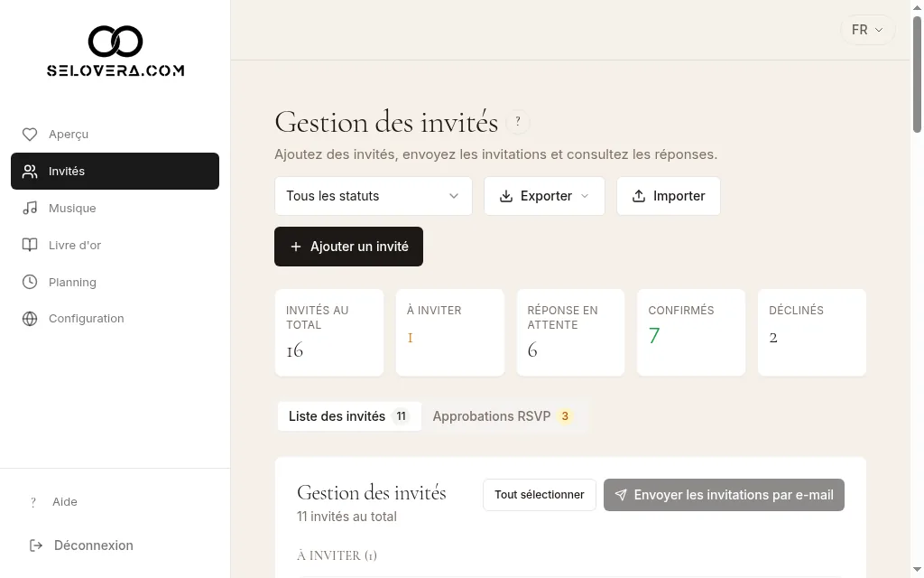
Task: Click the '11 invités au total' text
Action: point(346,517)
